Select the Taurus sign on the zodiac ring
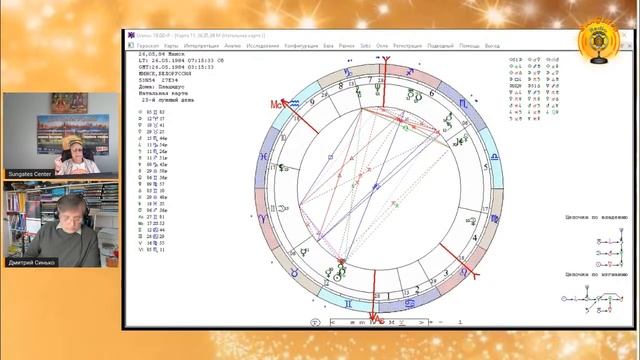The width and height of the screenshot is (640, 360). click(294, 273)
